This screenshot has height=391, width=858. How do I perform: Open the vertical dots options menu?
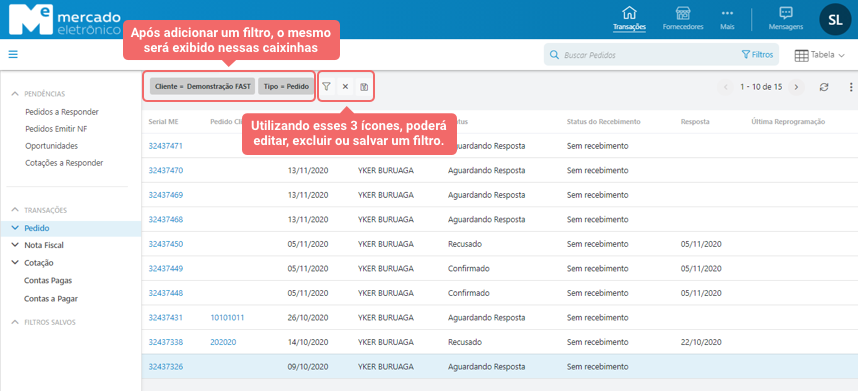[851, 87]
